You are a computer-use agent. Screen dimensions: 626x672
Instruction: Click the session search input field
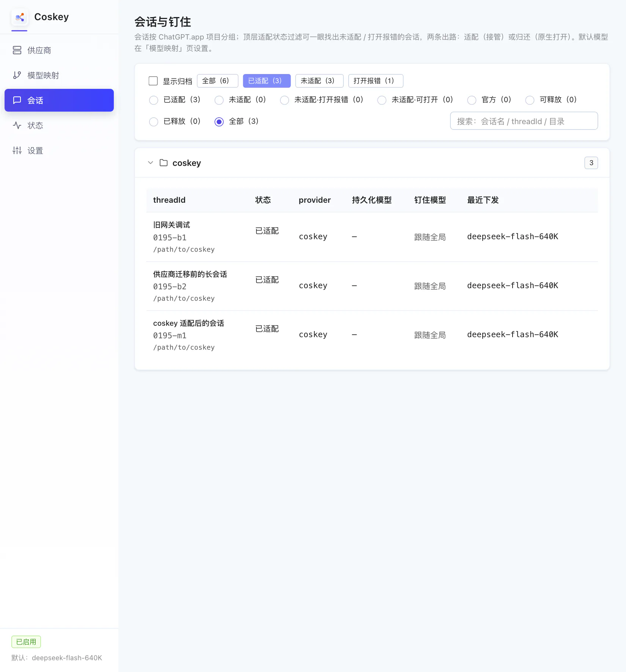(x=524, y=121)
